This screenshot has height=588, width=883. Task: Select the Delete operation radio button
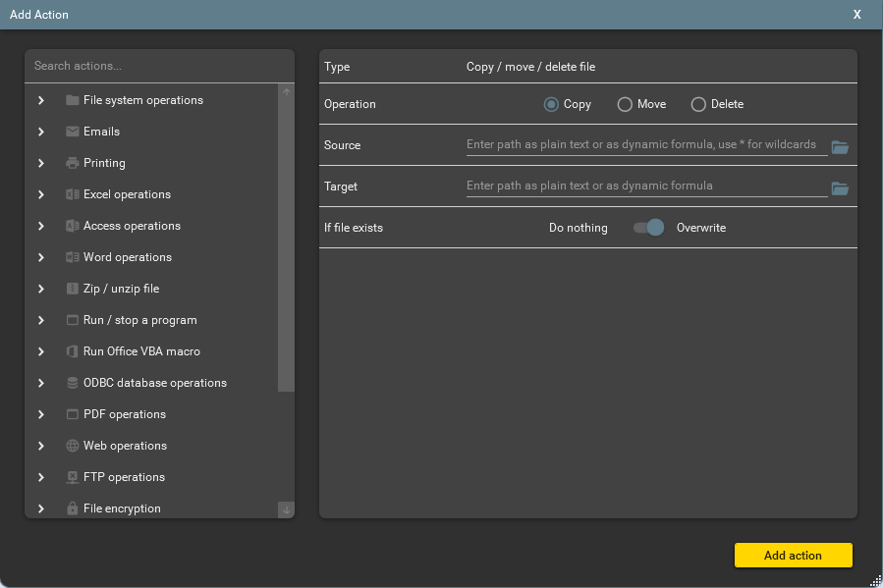click(x=698, y=105)
